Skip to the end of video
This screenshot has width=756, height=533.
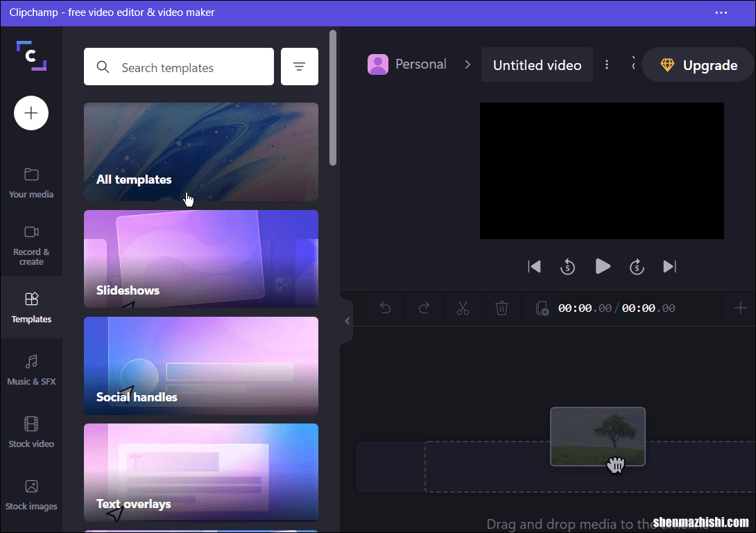pyautogui.click(x=670, y=266)
